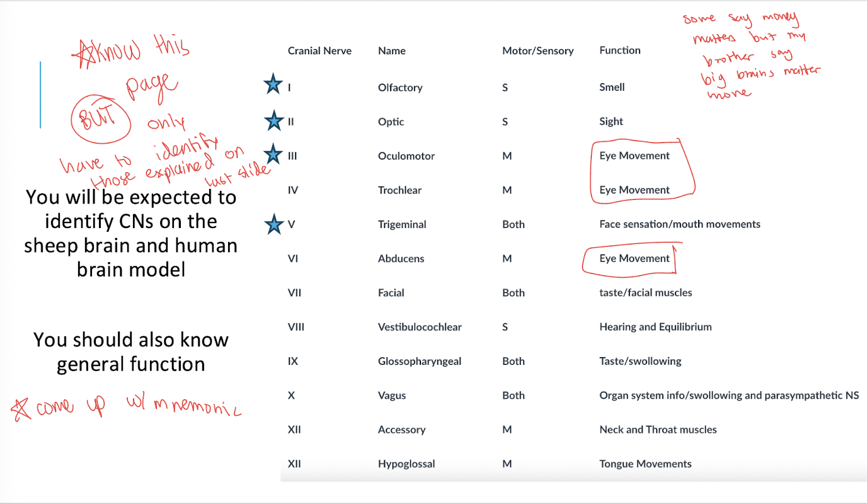Viewport: 867px width, 504px height.
Task: Click the nerve name "Glossopharyngeal"
Action: point(420,362)
